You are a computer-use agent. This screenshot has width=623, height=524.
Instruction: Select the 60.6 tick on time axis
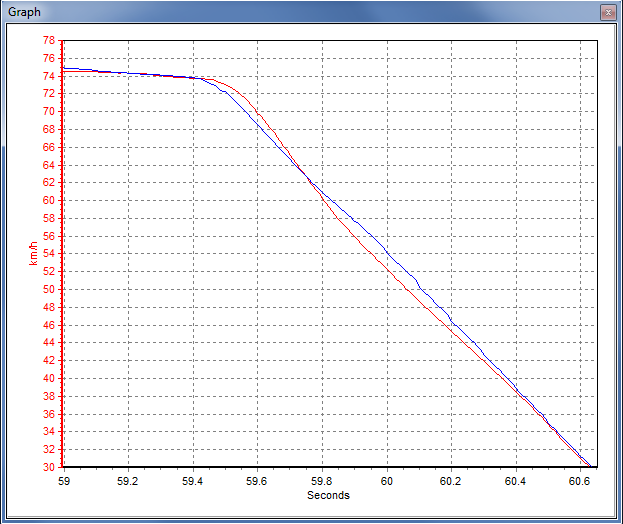(x=580, y=480)
